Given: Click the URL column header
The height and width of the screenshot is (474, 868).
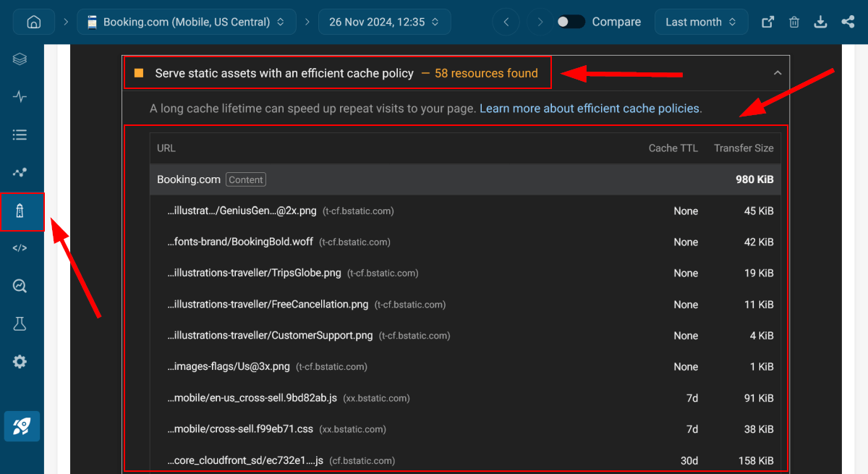Looking at the screenshot, I should pos(166,148).
